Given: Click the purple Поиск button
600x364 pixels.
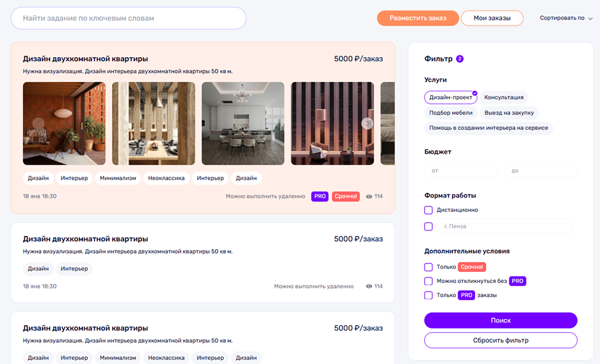Looking at the screenshot, I should tap(500, 320).
